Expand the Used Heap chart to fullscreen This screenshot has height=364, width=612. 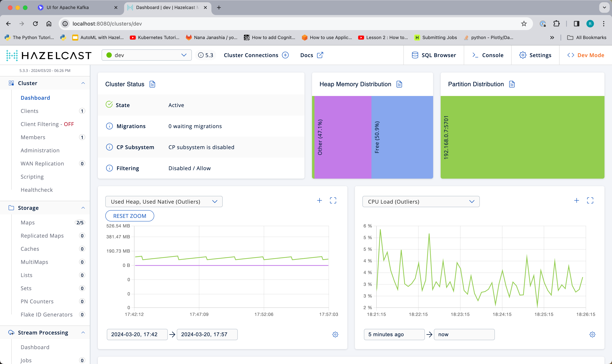[x=333, y=201]
